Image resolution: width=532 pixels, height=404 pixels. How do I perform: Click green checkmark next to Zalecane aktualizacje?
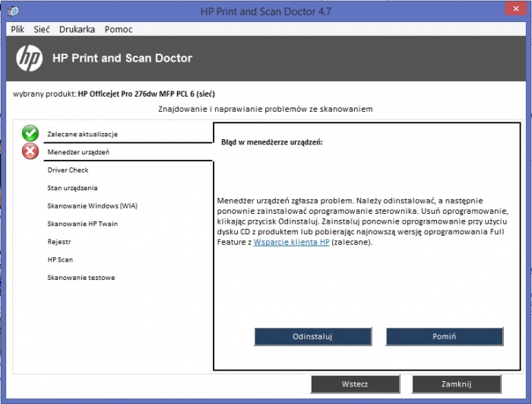pos(30,133)
